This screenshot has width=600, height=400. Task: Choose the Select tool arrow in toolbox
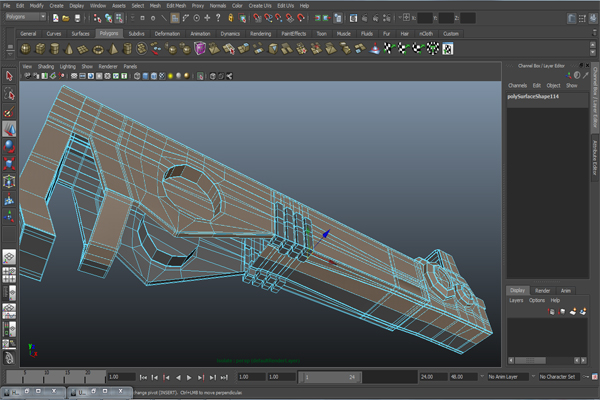pyautogui.click(x=9, y=76)
